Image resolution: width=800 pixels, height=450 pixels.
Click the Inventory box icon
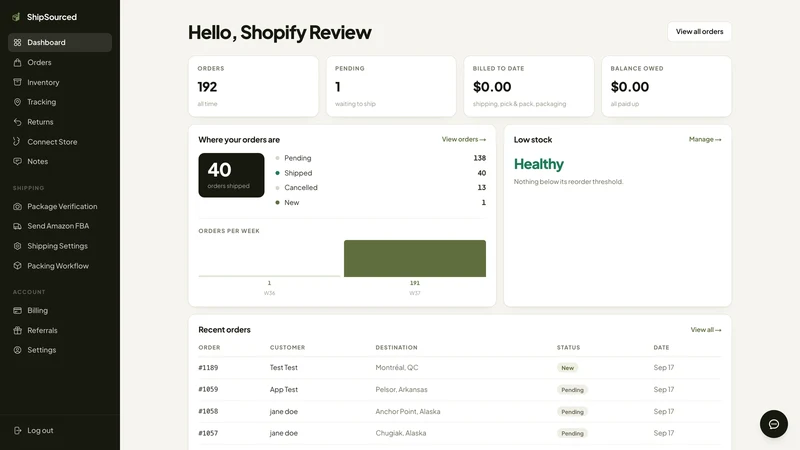(17, 82)
